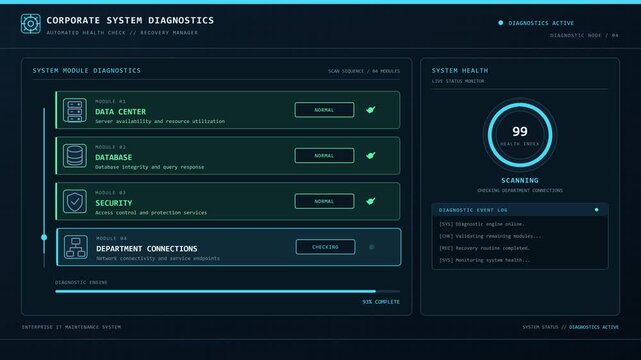Click 'Enterprise IT Maintenance System' footer text

click(71, 327)
